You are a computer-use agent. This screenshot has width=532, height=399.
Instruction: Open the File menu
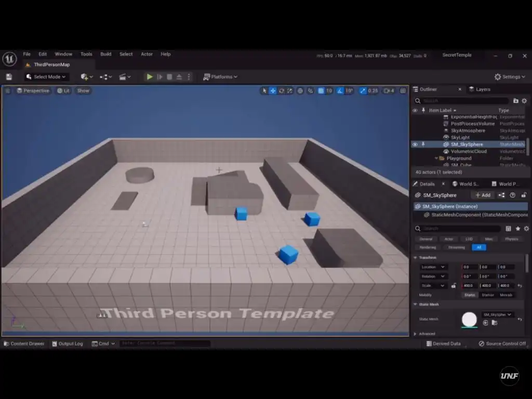(x=27, y=54)
